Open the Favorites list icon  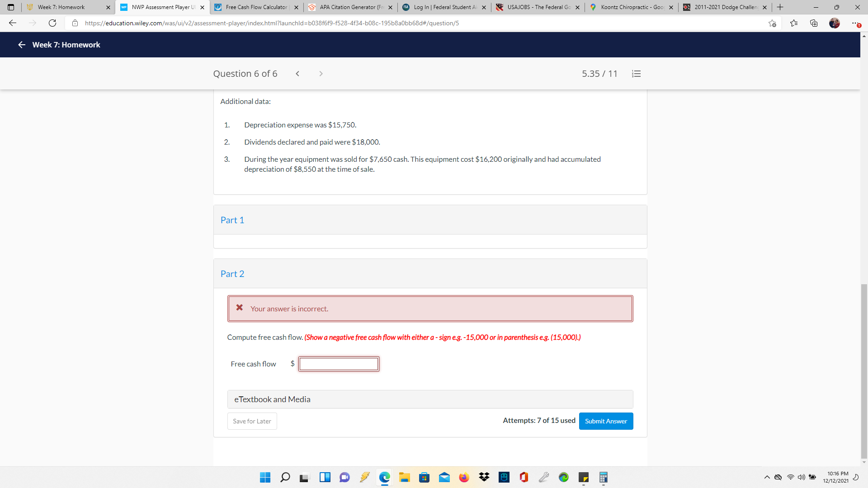[x=794, y=23]
